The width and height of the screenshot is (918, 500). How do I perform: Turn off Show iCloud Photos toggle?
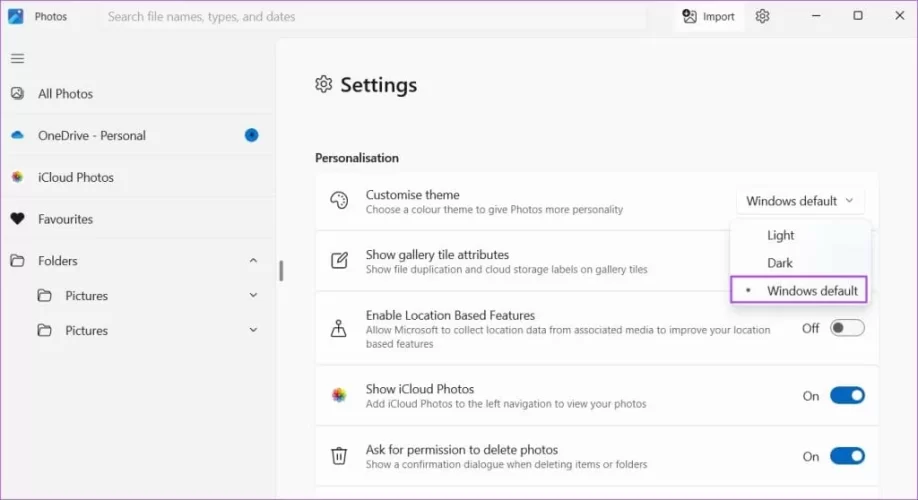pyautogui.click(x=847, y=396)
